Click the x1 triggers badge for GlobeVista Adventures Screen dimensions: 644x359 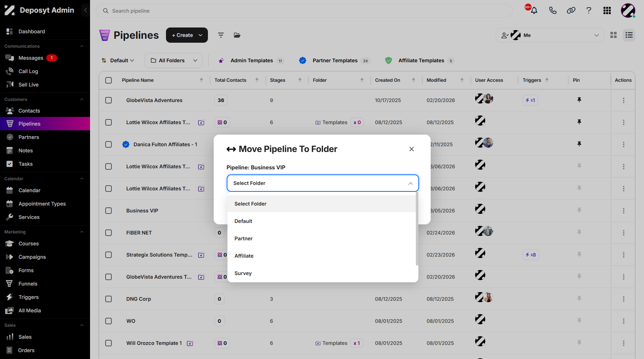[x=530, y=100]
